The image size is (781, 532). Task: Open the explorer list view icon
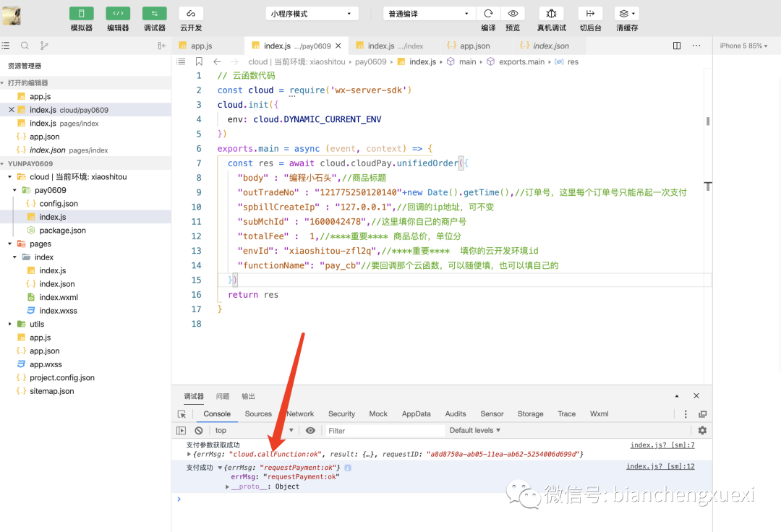pyautogui.click(x=6, y=46)
